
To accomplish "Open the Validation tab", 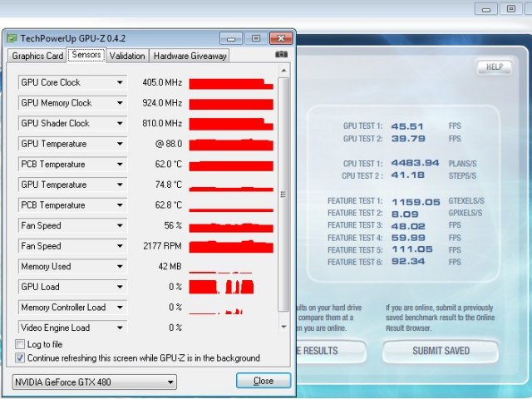I will [x=127, y=56].
